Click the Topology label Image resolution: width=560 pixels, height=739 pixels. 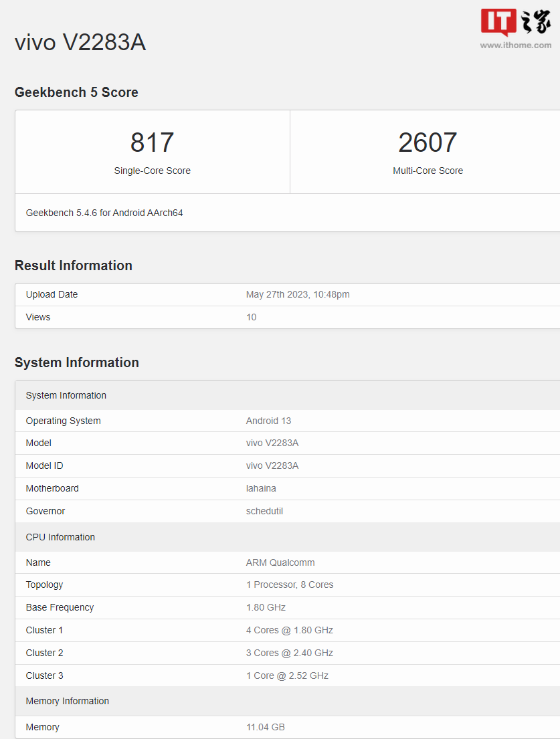44,585
